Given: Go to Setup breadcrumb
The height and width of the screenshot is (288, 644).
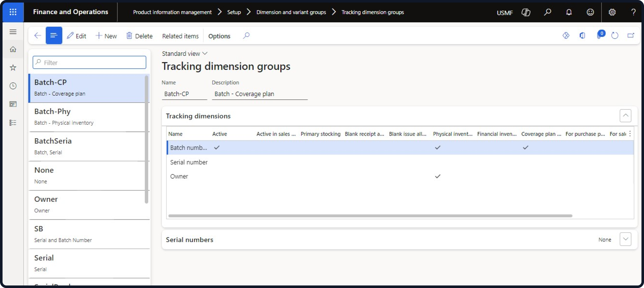Looking at the screenshot, I should (234, 12).
